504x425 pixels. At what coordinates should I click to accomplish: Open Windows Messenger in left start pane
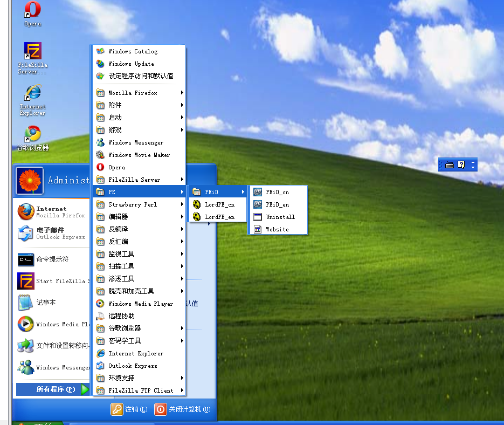[53, 367]
